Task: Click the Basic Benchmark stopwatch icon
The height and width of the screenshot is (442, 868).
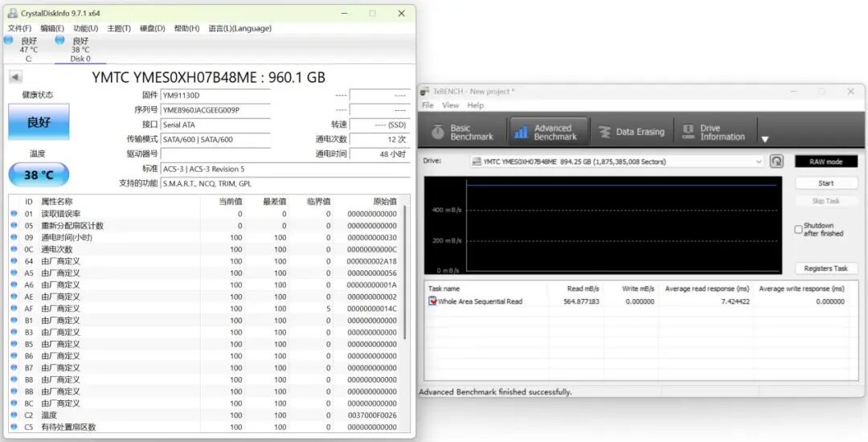Action: 438,132
